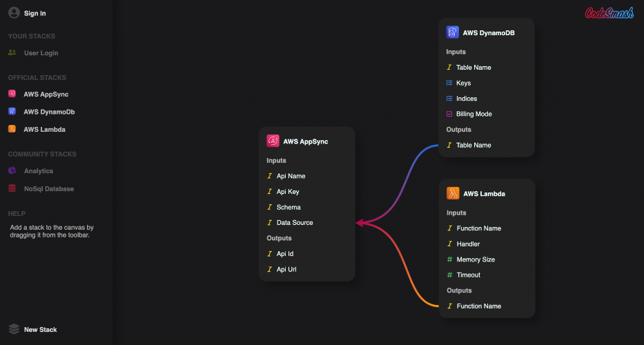Select AWS Lambda in Official Stacks

click(x=44, y=130)
